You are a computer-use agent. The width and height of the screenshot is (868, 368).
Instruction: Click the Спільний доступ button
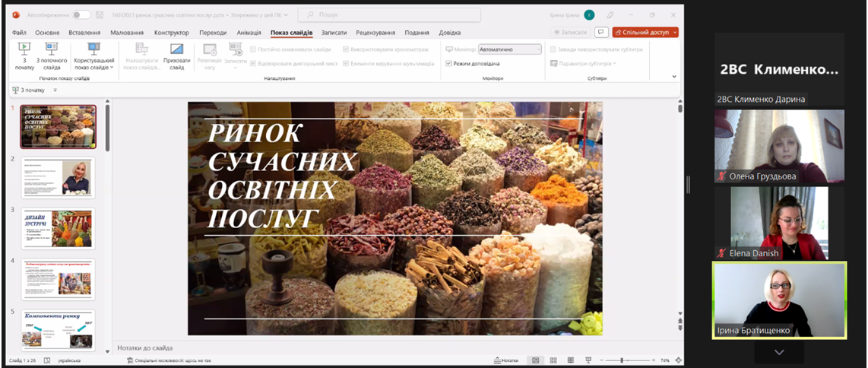tap(645, 33)
